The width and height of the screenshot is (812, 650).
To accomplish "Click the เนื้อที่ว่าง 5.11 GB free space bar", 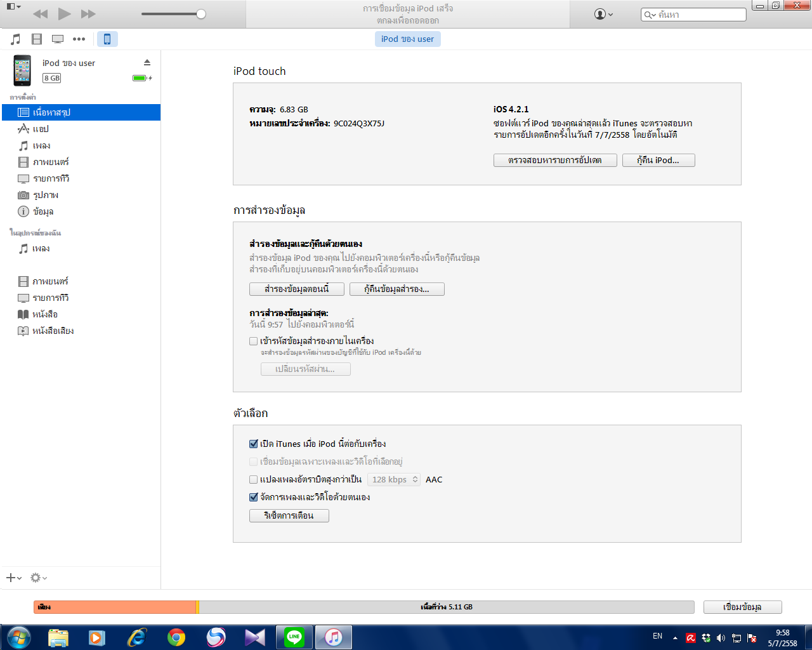I will [x=447, y=607].
